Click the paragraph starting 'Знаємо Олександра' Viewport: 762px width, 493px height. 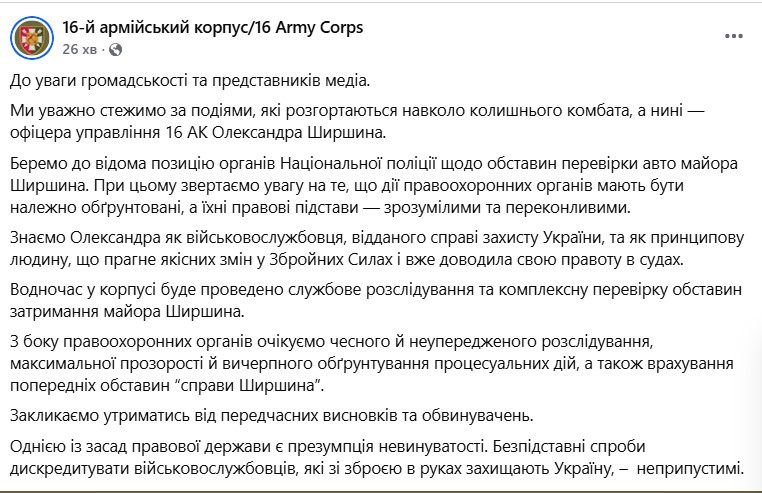click(x=377, y=248)
